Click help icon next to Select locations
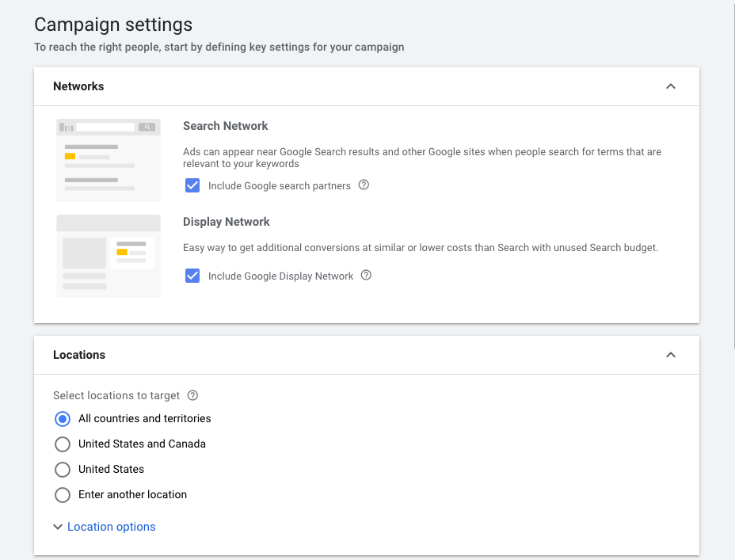 click(x=192, y=395)
